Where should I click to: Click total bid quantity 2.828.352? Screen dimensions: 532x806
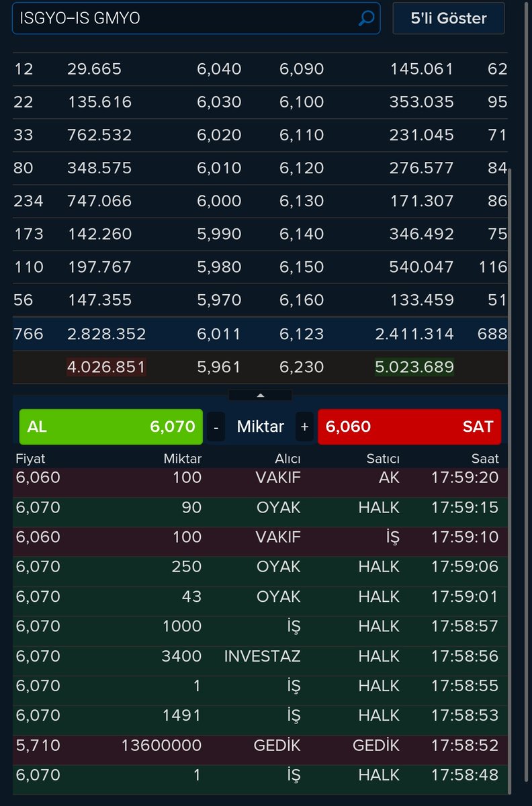coord(106,334)
